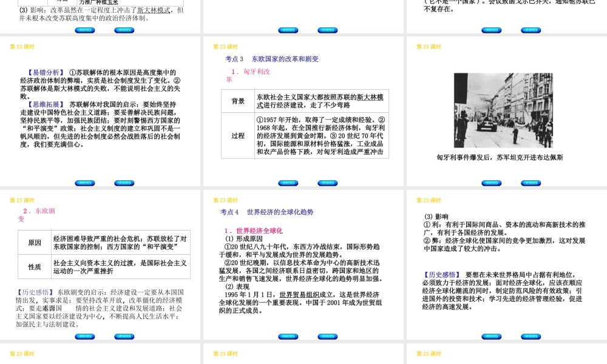
Task: Click the (1) 形成原因 line
Action: coord(244,238)
